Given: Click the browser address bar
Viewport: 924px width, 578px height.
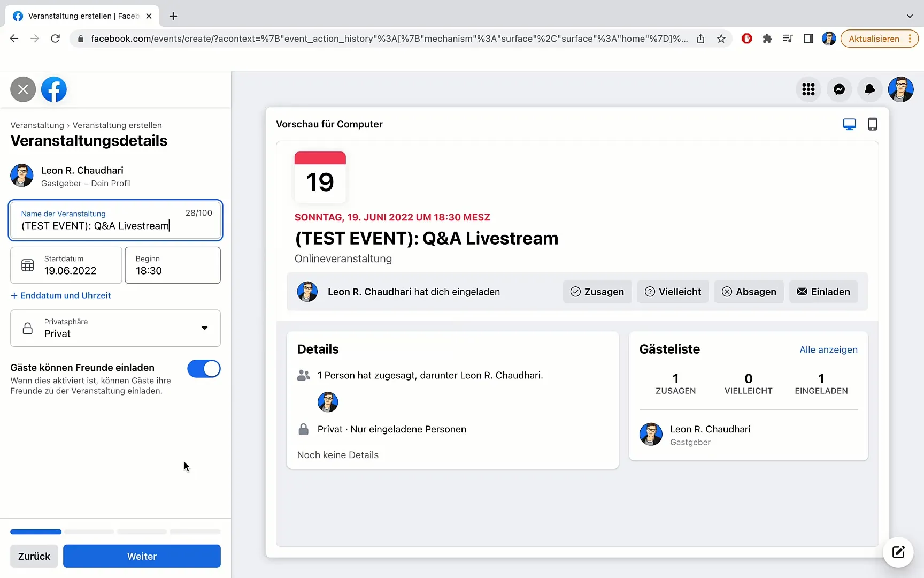Looking at the screenshot, I should coord(389,39).
